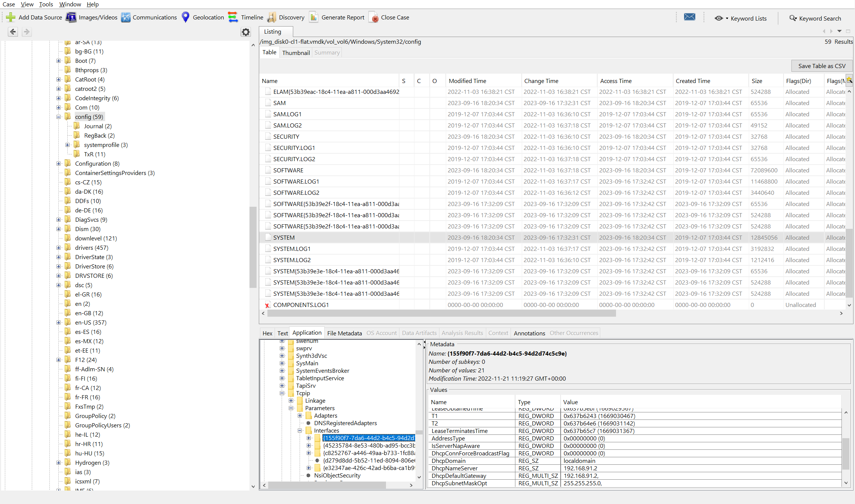Expand the drivers folder node
855x504 pixels.
pos(58,248)
